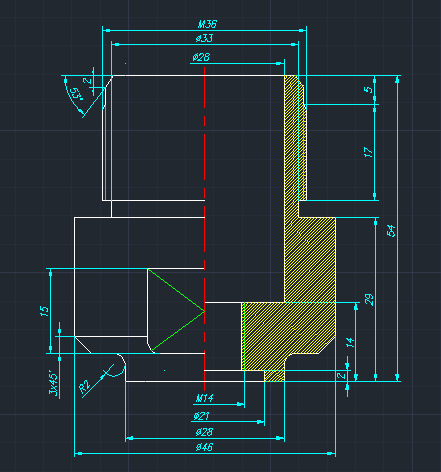The height and width of the screenshot is (472, 441).
Task: Select the ø46 dimension text
Action: point(204,447)
